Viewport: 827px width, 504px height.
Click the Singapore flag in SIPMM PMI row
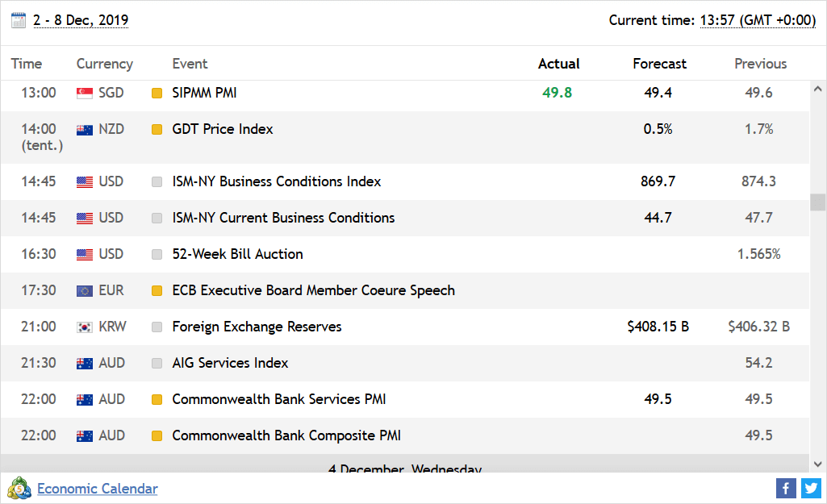click(x=85, y=94)
